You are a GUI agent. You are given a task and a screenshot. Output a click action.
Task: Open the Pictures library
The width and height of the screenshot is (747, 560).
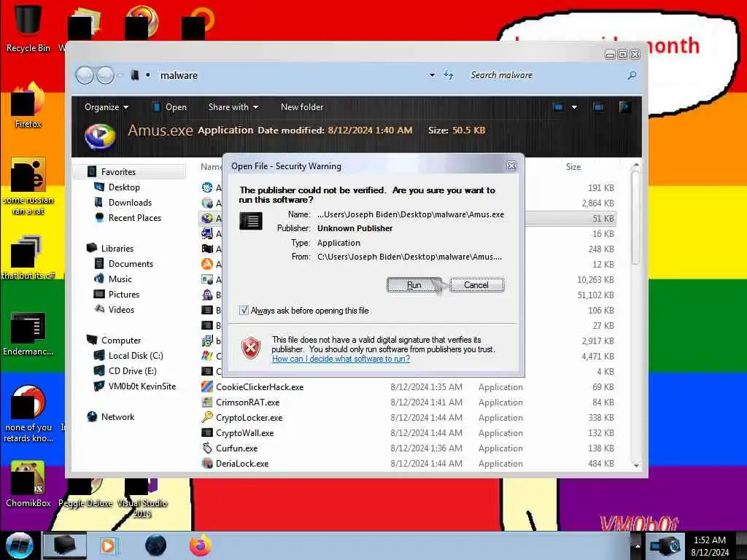pyautogui.click(x=123, y=295)
